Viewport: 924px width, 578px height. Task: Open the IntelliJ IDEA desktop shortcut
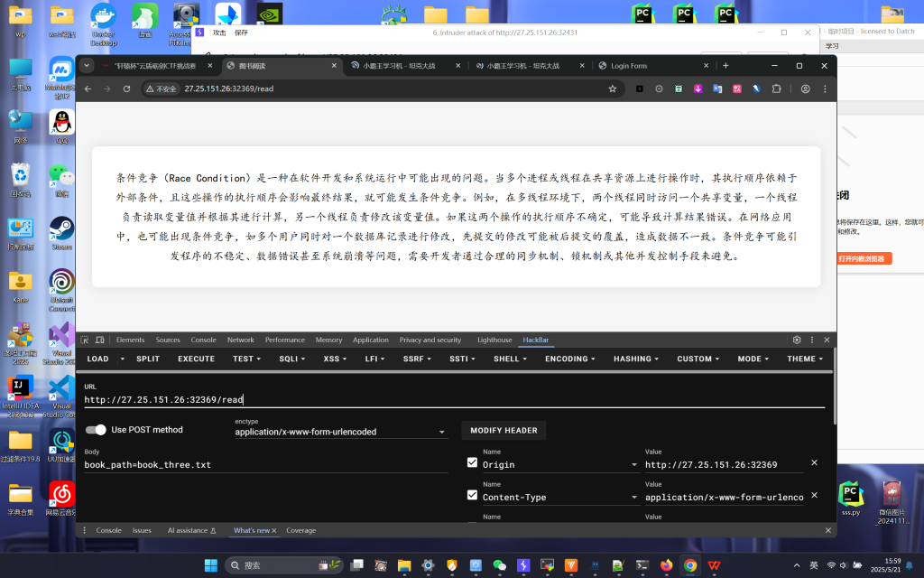(20, 397)
